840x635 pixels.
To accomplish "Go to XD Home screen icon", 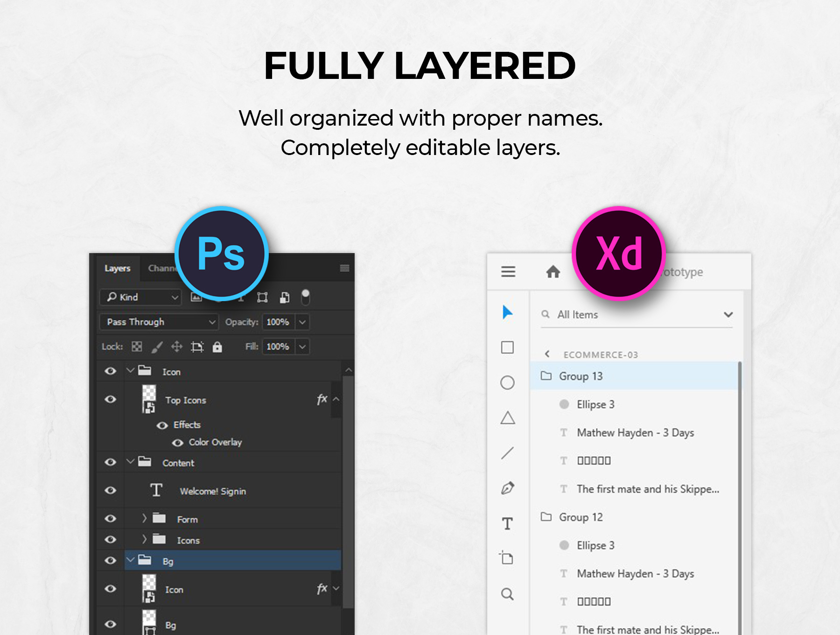I will tap(553, 272).
